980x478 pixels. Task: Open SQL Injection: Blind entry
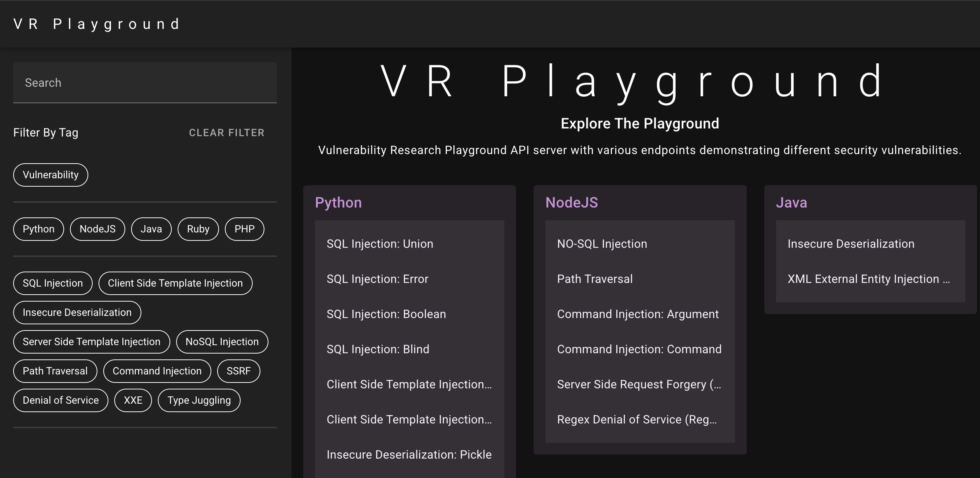(x=378, y=349)
